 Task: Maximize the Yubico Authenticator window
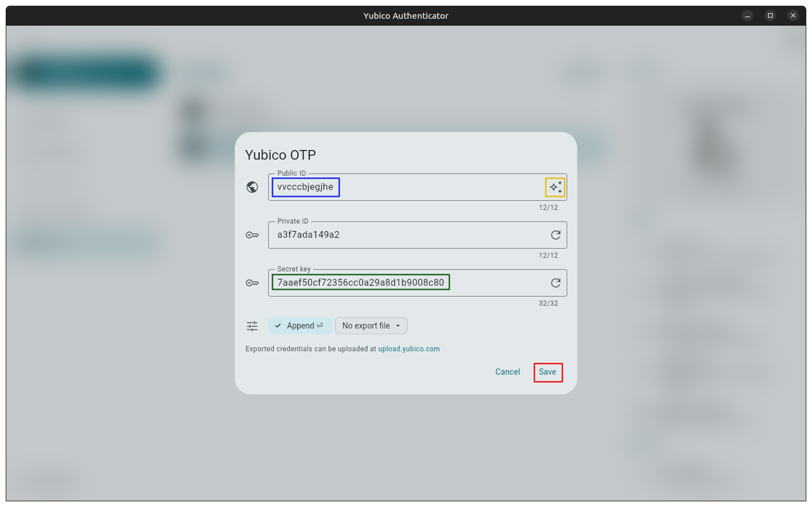[x=770, y=15]
